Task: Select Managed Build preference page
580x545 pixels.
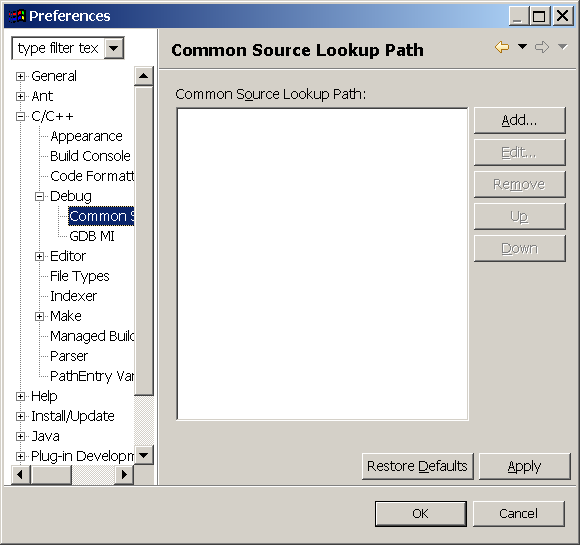Action: [92, 336]
